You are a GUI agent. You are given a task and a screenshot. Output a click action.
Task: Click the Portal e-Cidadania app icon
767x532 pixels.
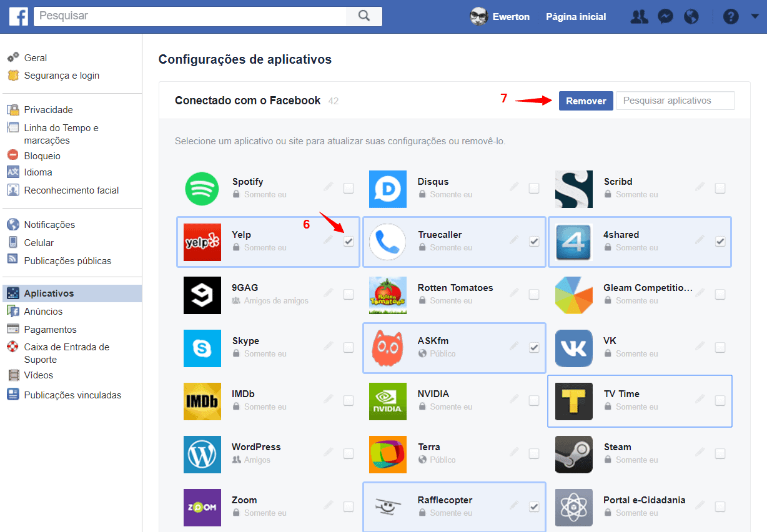574,507
